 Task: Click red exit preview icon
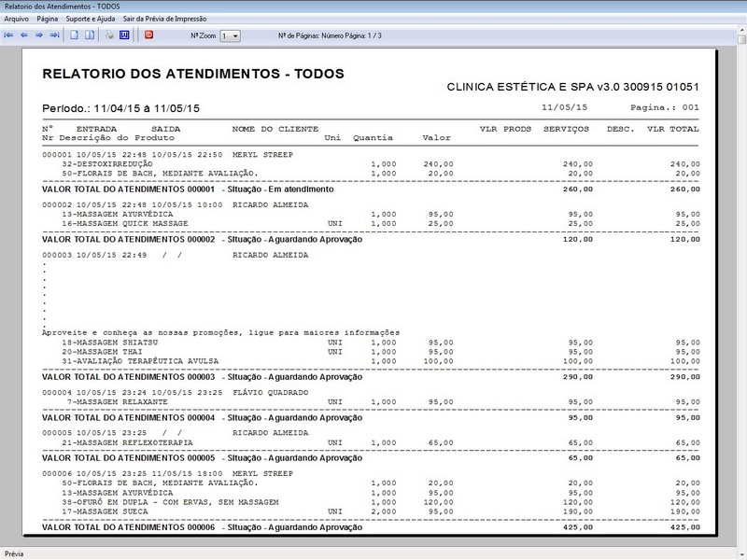tap(149, 35)
